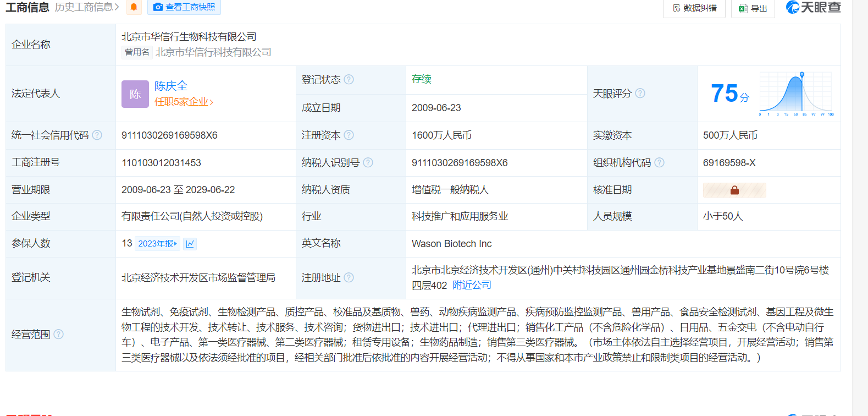Click business term 2009-06-23 至 2029-06-22

[178, 190]
